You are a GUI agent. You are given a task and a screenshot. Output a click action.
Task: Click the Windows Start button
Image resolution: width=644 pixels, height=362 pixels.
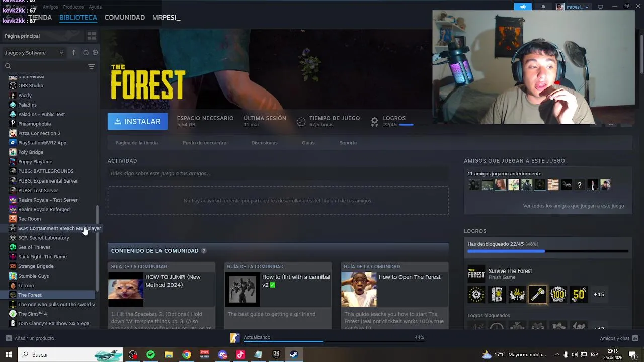[9, 354]
